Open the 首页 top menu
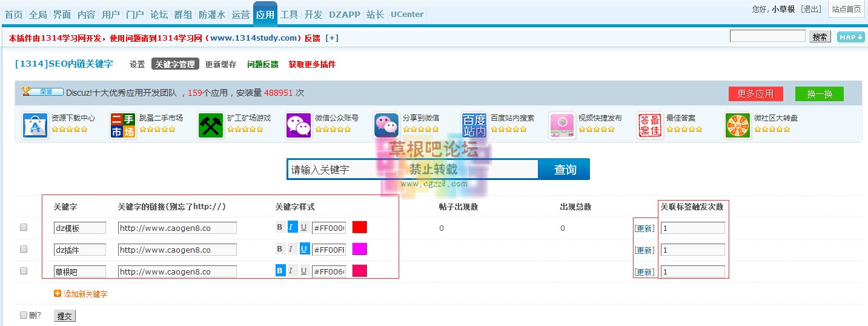Screen dimensions: 868x326 pos(14,15)
